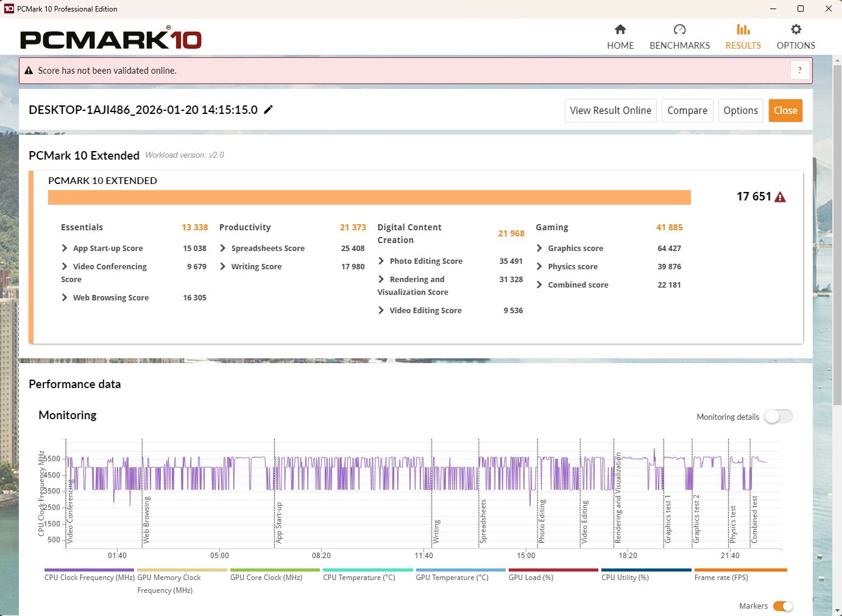Click the Home icon in navigation
842x616 pixels.
(x=620, y=29)
